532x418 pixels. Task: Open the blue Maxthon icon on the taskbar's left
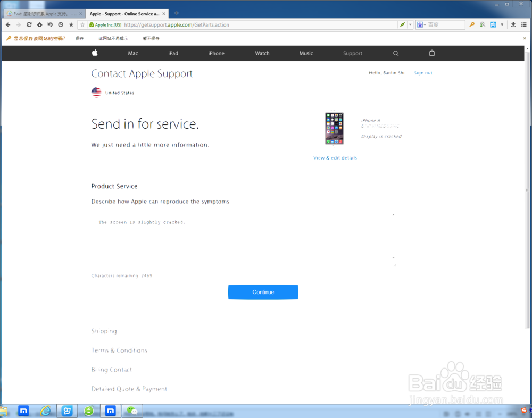click(x=23, y=411)
